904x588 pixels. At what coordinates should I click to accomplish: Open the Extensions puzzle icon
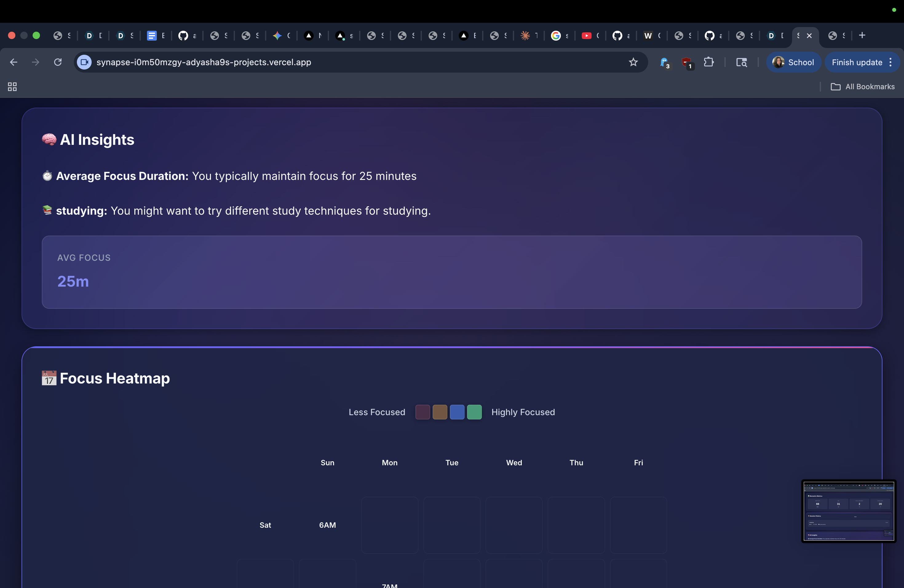pos(708,62)
